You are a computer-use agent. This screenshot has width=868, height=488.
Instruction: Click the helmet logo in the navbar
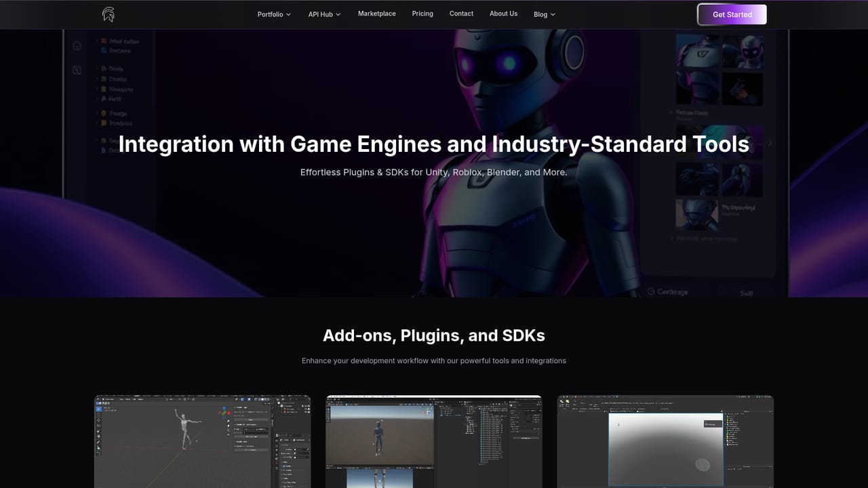tap(108, 14)
